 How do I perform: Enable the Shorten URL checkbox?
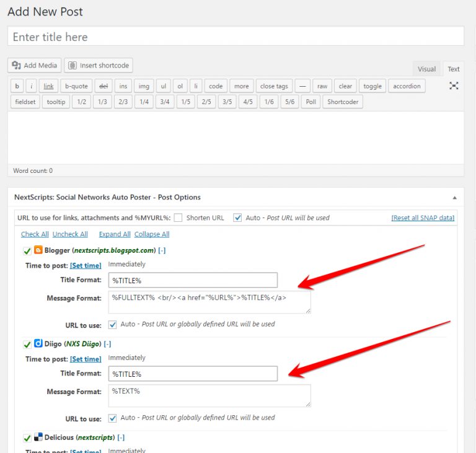(x=178, y=218)
